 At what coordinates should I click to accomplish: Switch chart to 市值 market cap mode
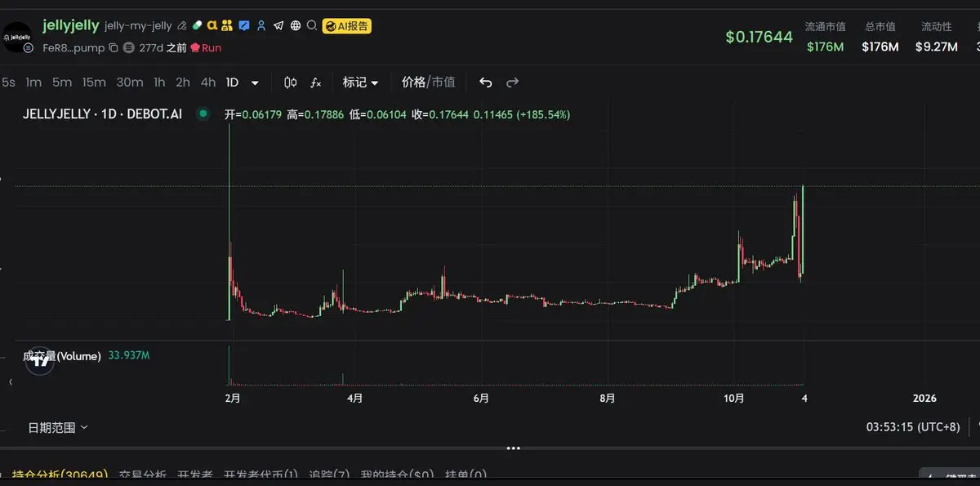(x=443, y=82)
